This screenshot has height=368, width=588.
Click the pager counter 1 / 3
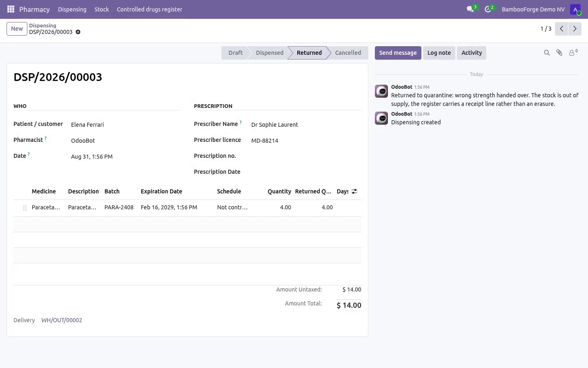[546, 29]
